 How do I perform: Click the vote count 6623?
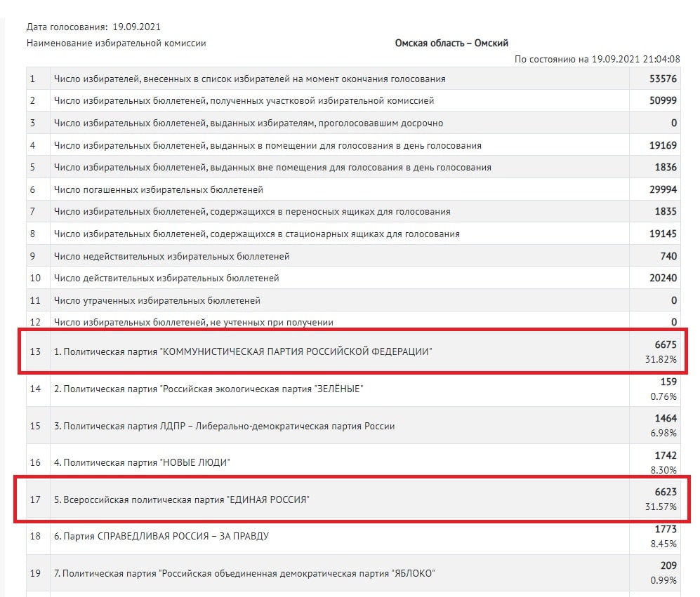pyautogui.click(x=666, y=492)
